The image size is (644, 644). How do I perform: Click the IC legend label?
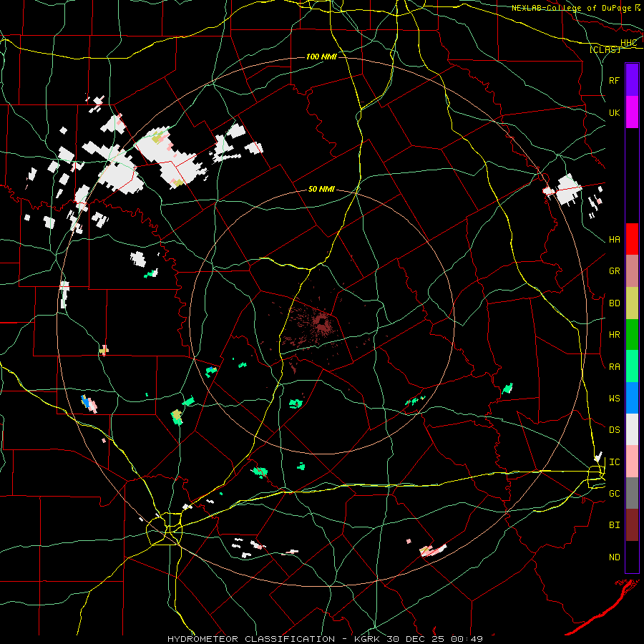pos(614,462)
